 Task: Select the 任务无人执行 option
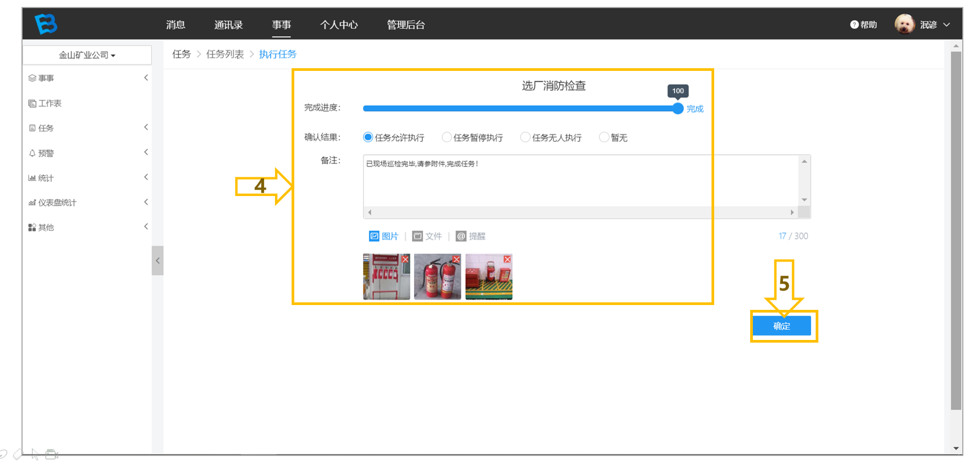click(x=525, y=137)
